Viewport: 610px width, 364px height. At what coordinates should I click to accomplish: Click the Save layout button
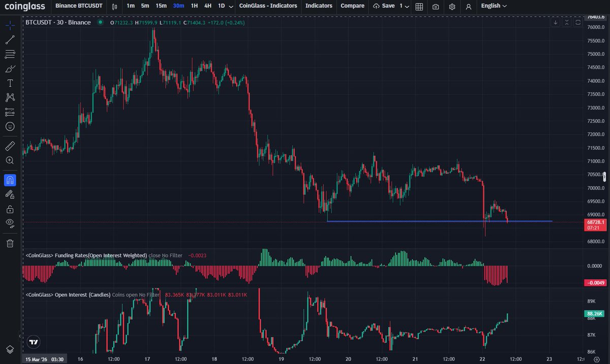[x=383, y=6]
